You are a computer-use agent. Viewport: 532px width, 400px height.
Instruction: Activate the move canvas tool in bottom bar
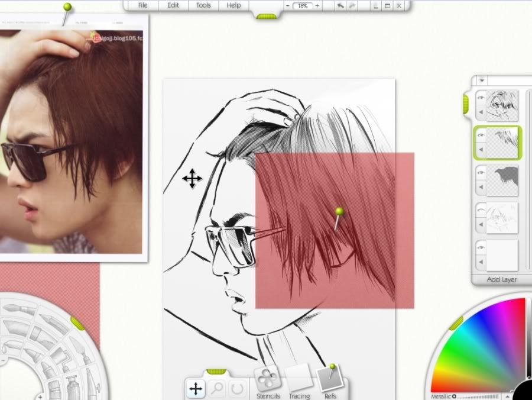point(196,388)
